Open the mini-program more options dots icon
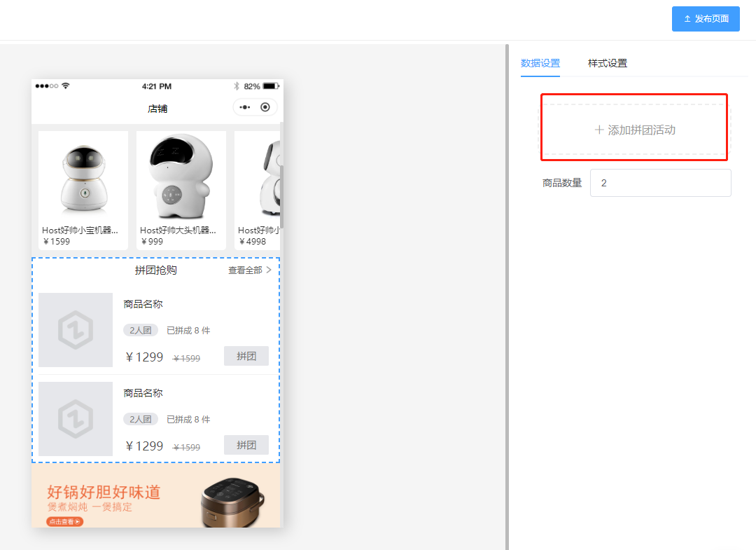This screenshot has width=756, height=550. [x=245, y=107]
